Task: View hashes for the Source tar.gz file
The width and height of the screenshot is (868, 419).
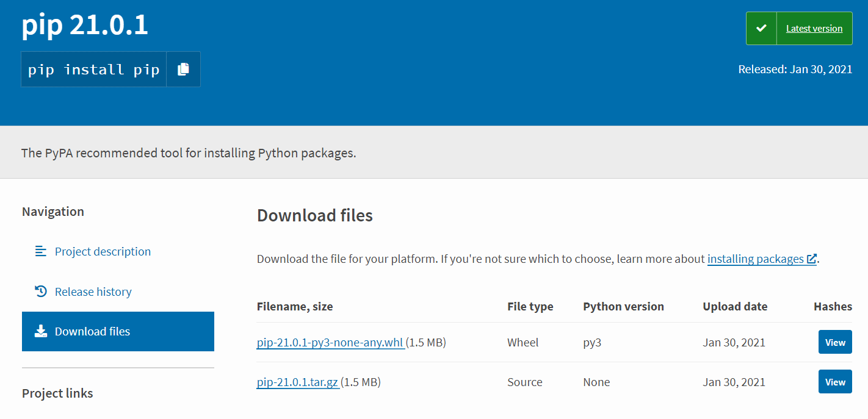Action: pos(834,382)
